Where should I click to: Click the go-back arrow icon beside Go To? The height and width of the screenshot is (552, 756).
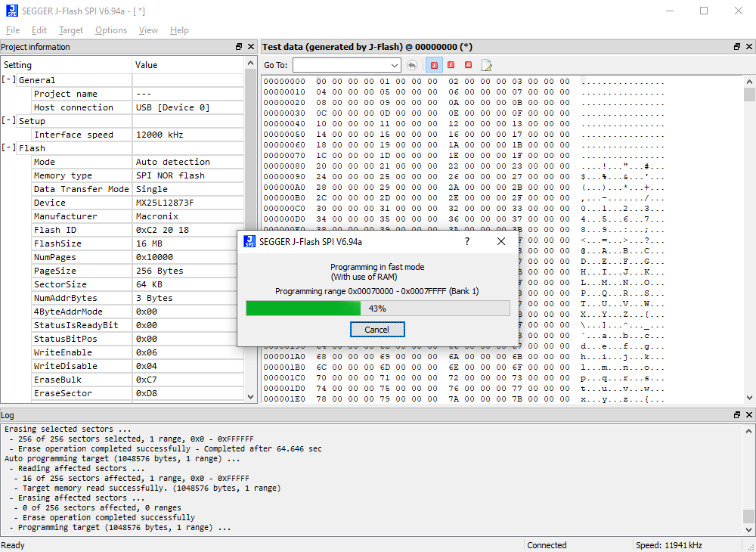click(x=412, y=65)
